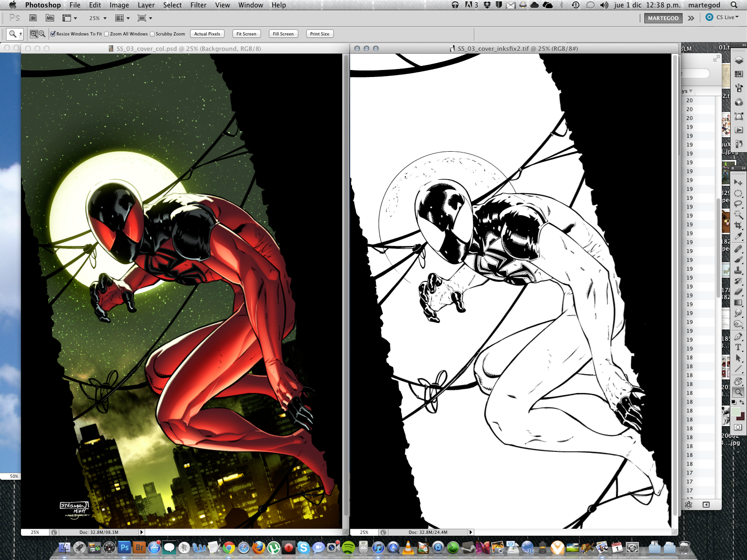Select the MARTEGOD workspace button

pyautogui.click(x=663, y=18)
